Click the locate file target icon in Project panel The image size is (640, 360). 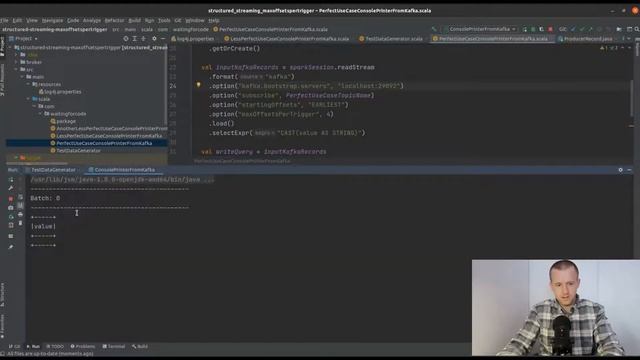coord(126,38)
